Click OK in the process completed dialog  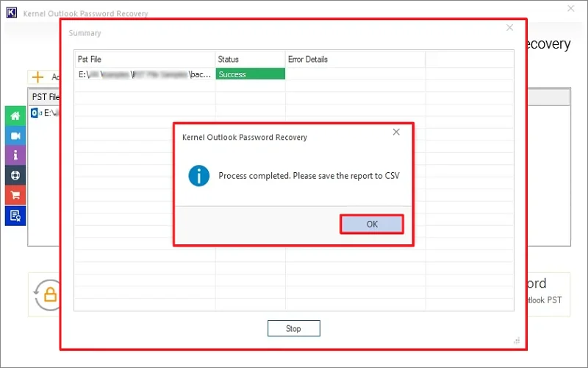click(x=372, y=224)
